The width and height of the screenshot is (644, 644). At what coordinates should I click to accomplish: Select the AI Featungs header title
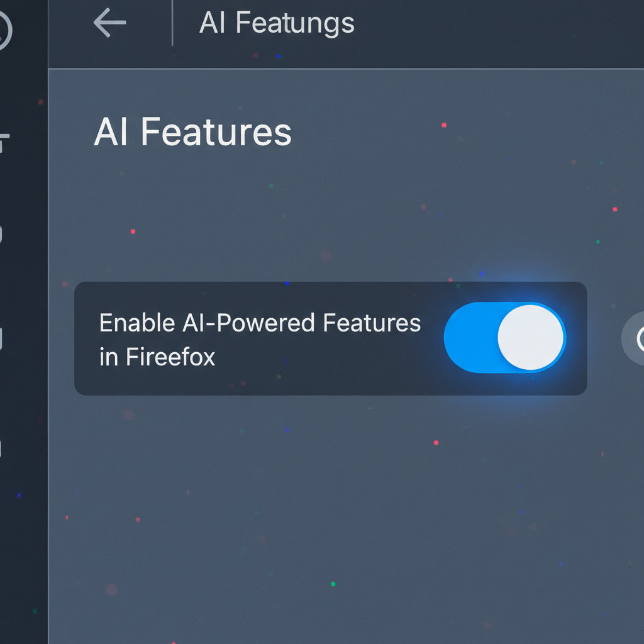[277, 23]
